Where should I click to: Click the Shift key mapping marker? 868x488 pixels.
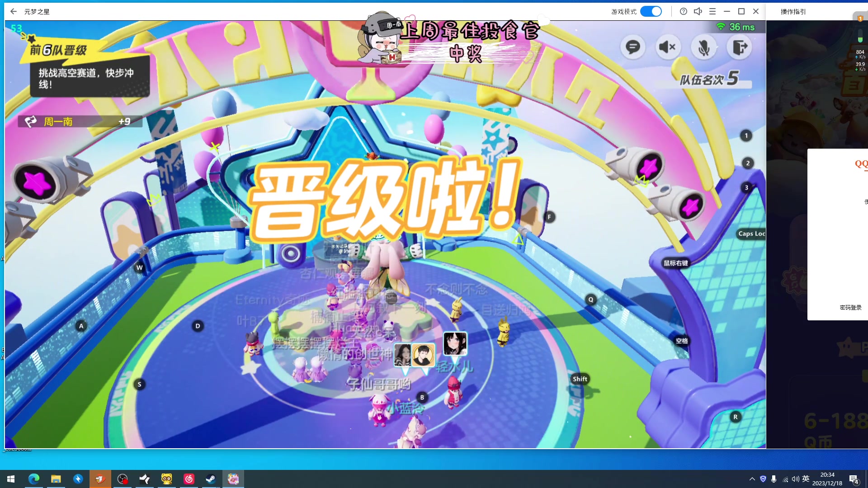click(580, 379)
